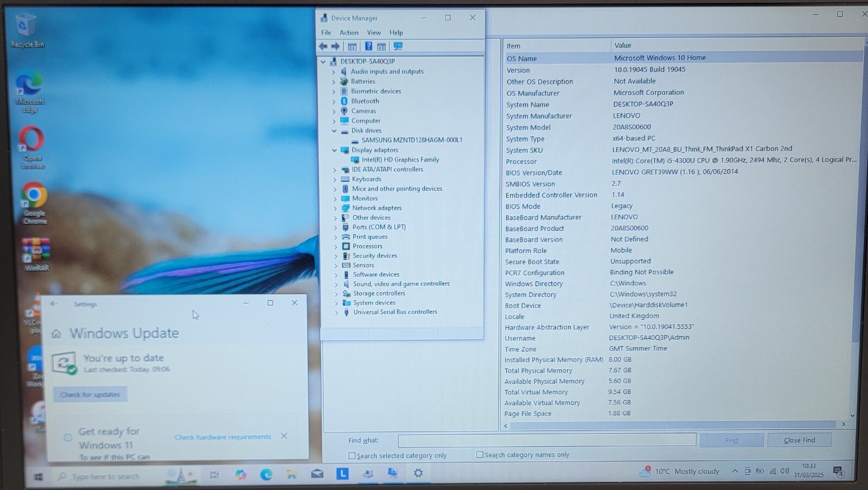868x490 pixels.
Task: Open Device Manager Help menu
Action: (396, 33)
